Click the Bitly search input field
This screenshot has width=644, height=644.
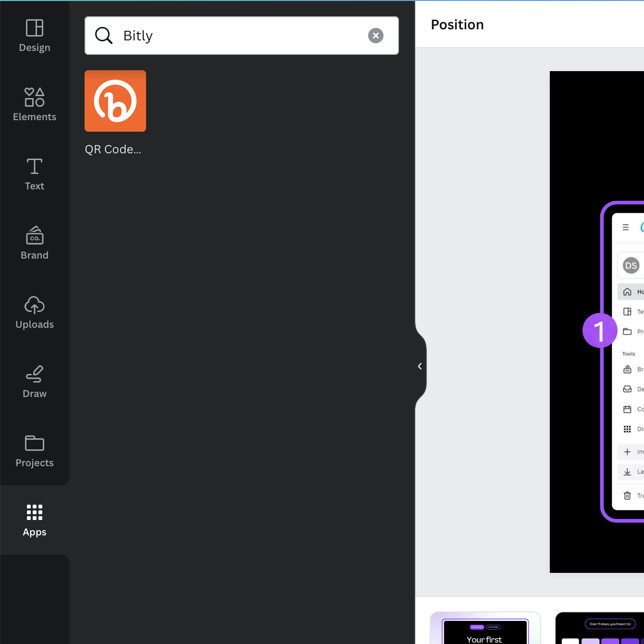(242, 36)
